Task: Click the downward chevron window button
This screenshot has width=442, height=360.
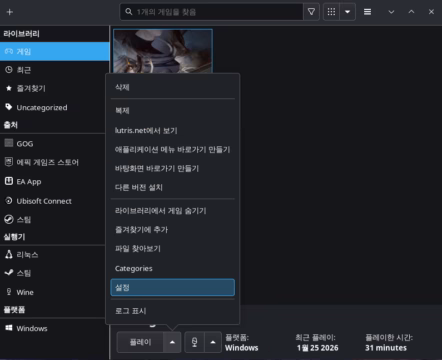Action: coord(391,12)
